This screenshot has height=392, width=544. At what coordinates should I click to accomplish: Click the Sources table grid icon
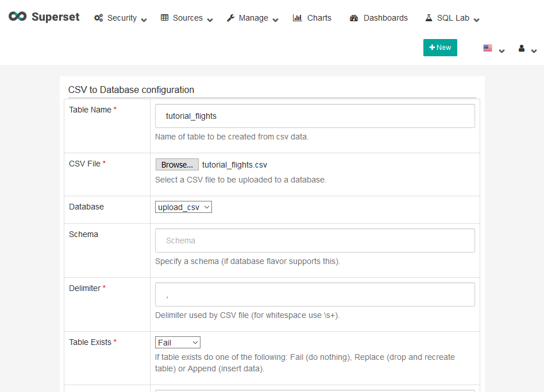pyautogui.click(x=164, y=18)
